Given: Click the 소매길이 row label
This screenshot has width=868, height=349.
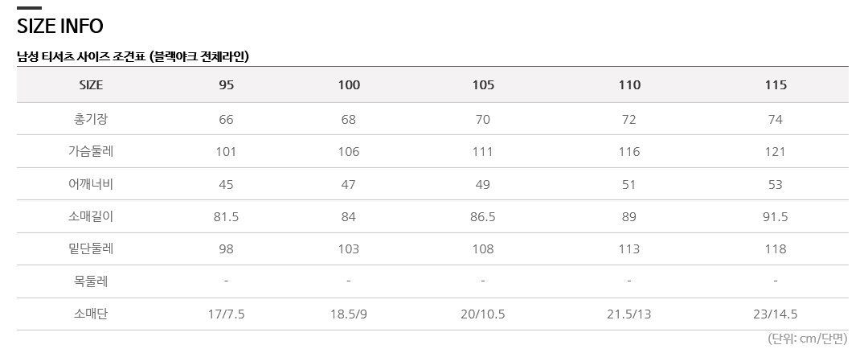Looking at the screenshot, I should point(91,216).
